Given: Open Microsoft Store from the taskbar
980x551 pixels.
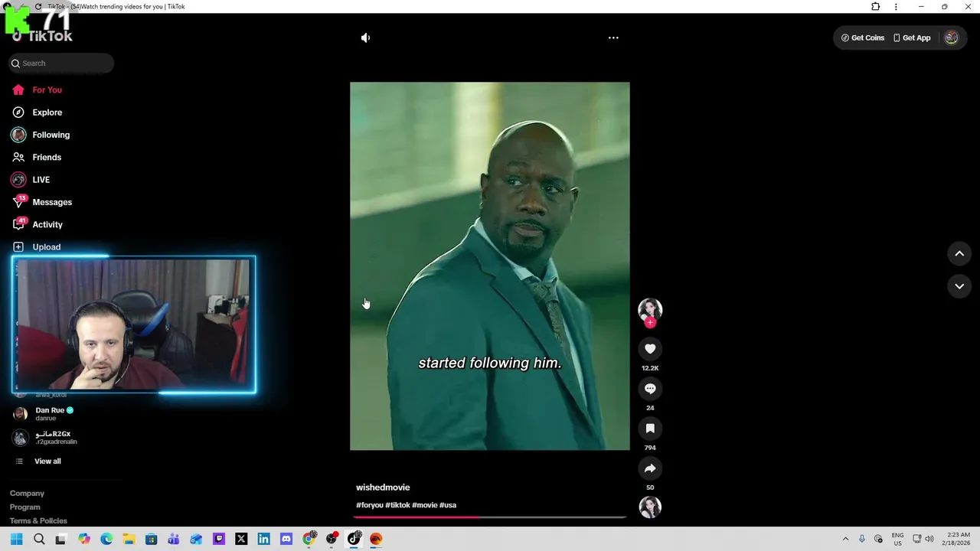Looking at the screenshot, I should pyautogui.click(x=152, y=539).
